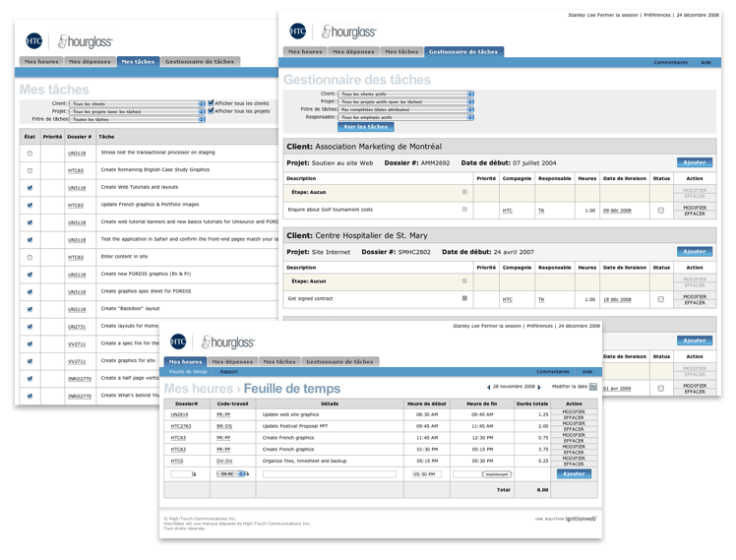Open Filtre de tâches dropdown in Mes tâches
Image resolution: width=736 pixels, height=560 pixels.
pyautogui.click(x=137, y=120)
